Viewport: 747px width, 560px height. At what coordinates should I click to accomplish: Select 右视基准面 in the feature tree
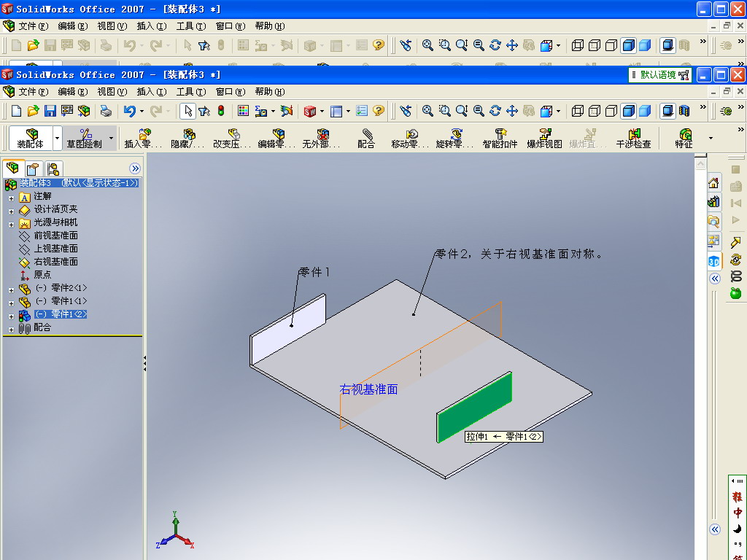coord(55,262)
